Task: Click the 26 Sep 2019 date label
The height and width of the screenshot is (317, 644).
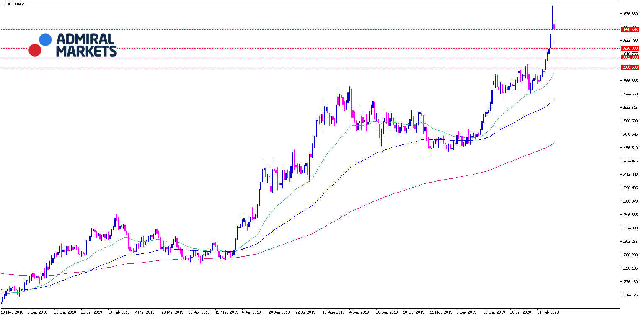Action: click(386, 312)
